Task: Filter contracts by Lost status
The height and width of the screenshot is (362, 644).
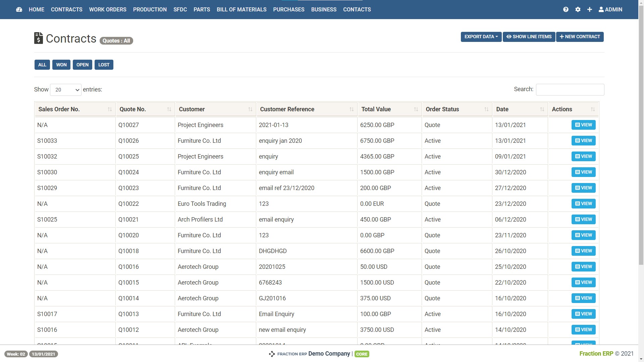Action: click(x=104, y=65)
